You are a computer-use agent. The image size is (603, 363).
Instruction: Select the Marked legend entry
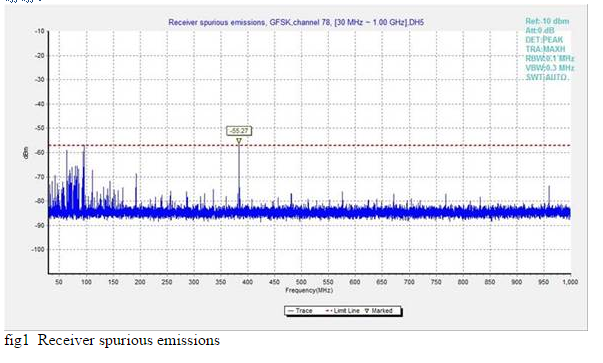378,311
